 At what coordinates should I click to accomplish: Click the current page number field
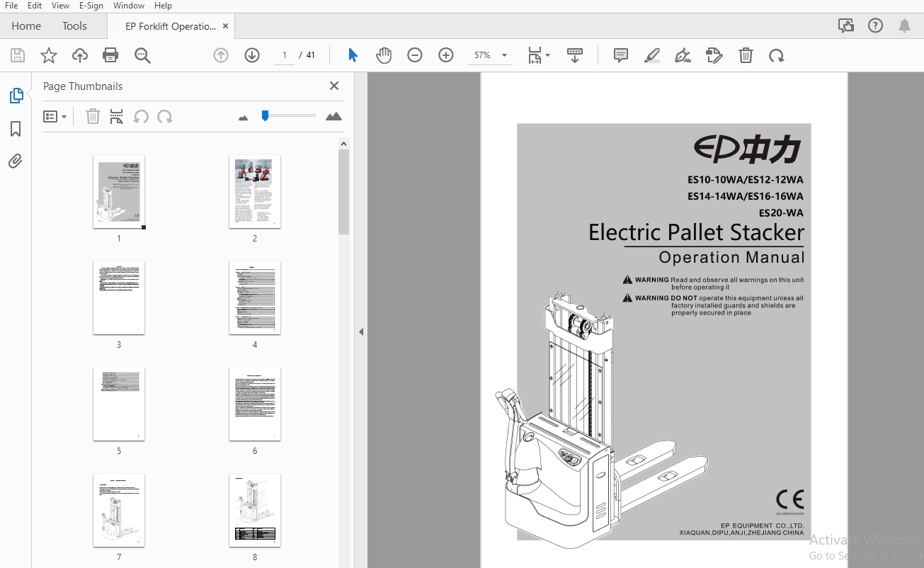tap(284, 55)
